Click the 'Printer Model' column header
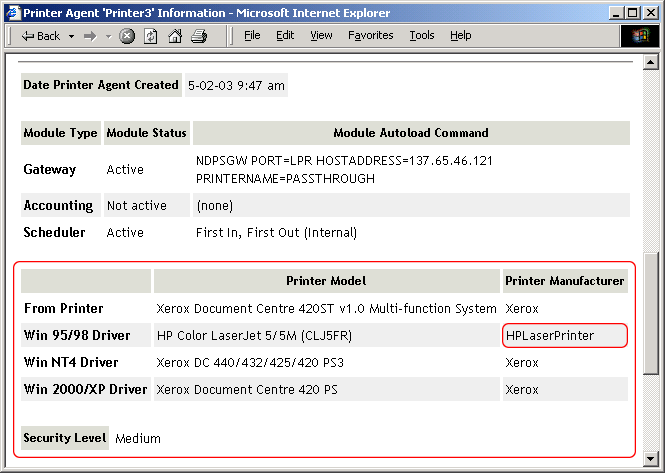665x473 pixels. [x=327, y=281]
